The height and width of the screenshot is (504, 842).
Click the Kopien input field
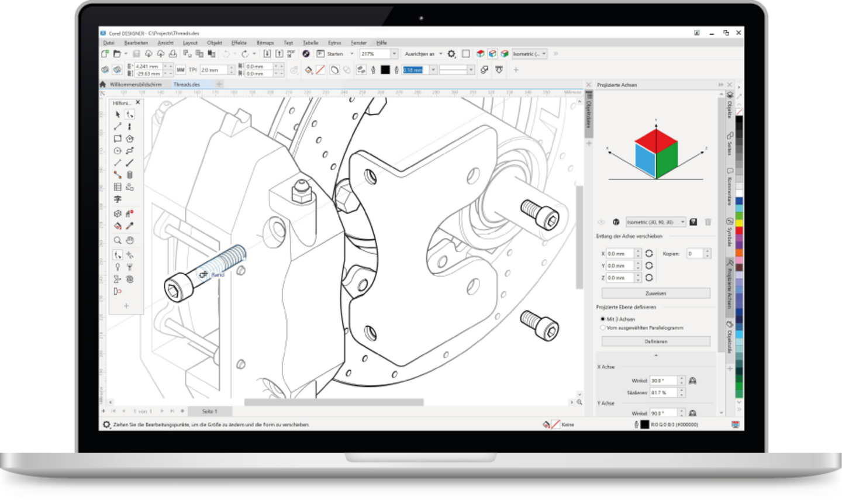pos(695,254)
